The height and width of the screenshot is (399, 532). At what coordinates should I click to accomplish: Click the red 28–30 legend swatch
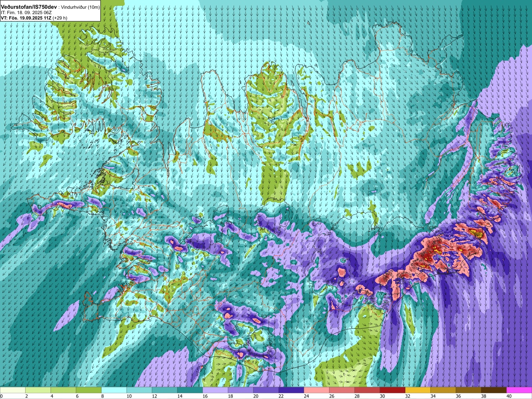(x=367, y=390)
